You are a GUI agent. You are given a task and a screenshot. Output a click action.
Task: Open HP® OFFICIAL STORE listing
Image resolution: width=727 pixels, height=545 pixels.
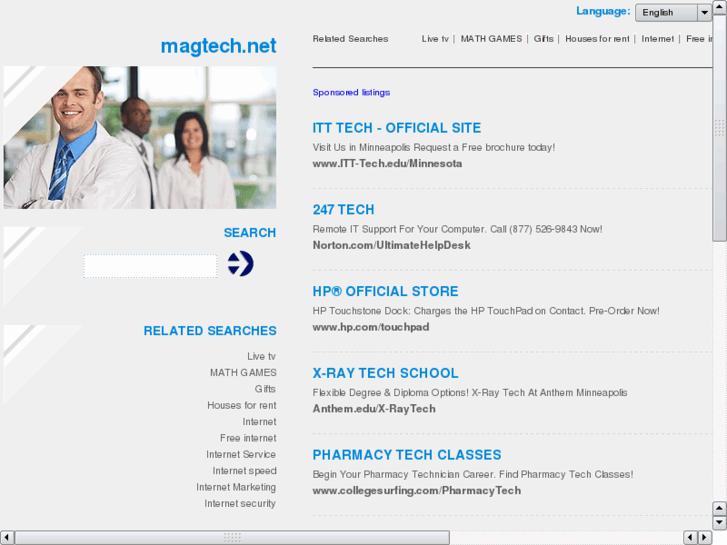385,291
